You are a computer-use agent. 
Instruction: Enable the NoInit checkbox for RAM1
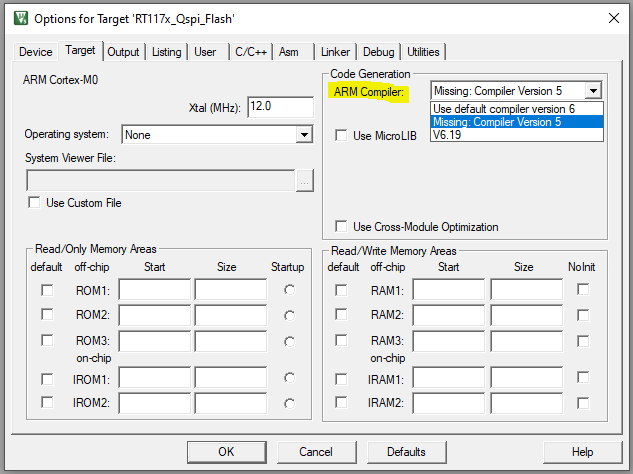(x=583, y=290)
